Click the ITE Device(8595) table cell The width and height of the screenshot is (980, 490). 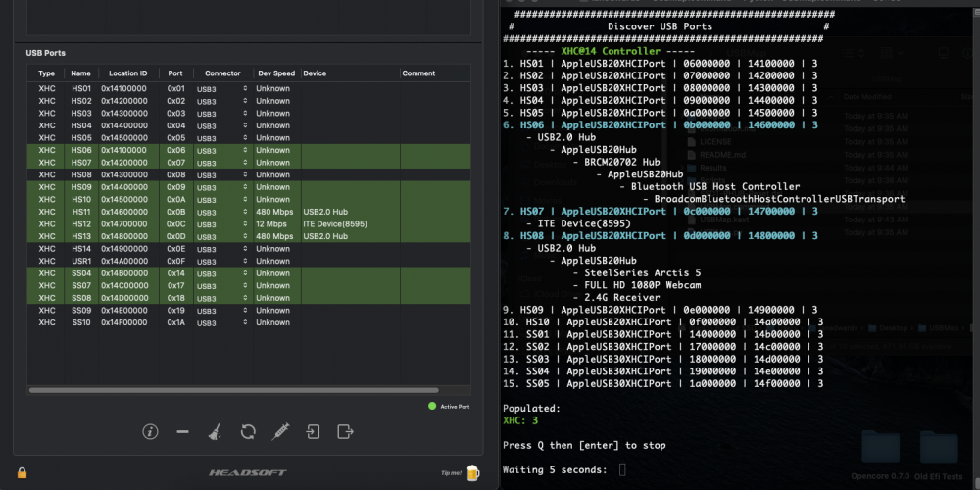tap(335, 224)
